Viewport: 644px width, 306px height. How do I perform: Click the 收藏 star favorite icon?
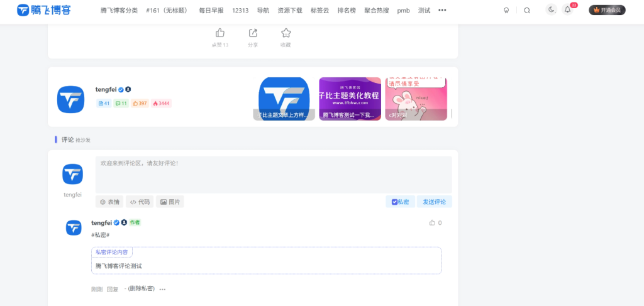tap(286, 33)
